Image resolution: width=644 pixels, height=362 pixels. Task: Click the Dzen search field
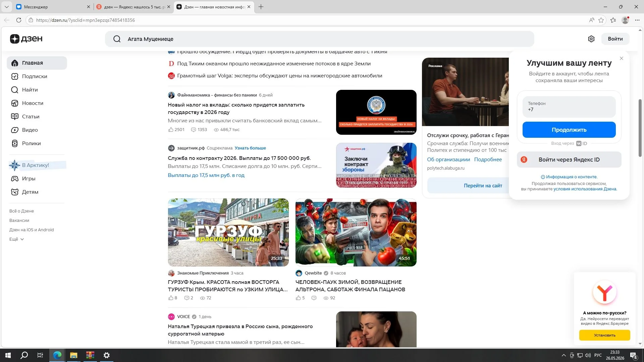click(319, 39)
